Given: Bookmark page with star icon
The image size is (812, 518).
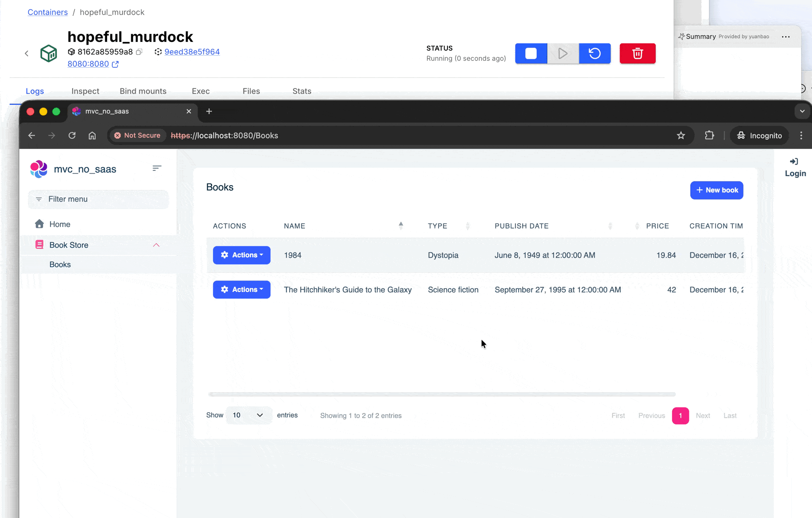Looking at the screenshot, I should click(681, 136).
